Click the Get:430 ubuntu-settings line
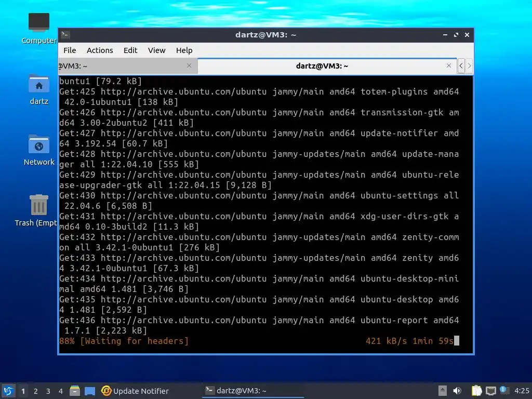 tap(259, 201)
